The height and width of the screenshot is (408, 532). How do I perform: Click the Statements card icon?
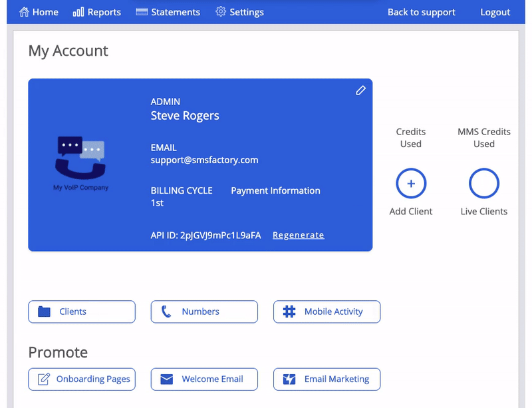click(x=142, y=12)
